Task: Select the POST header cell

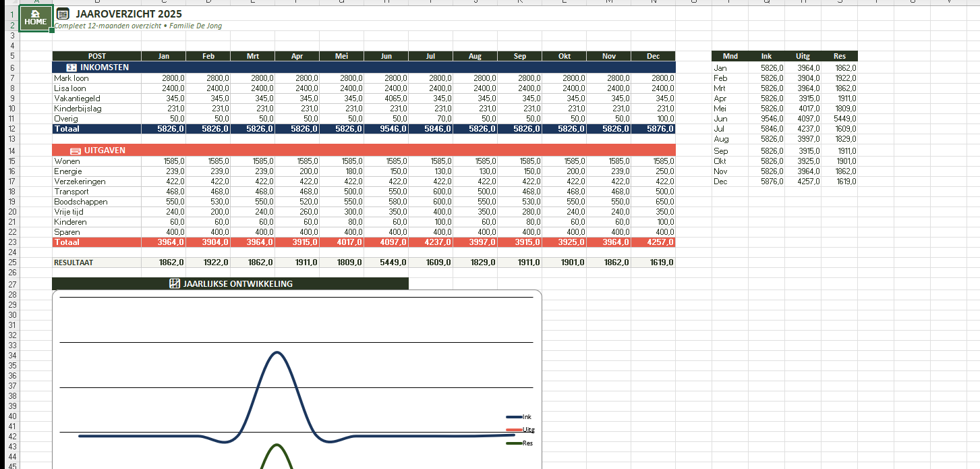Action: (96, 56)
